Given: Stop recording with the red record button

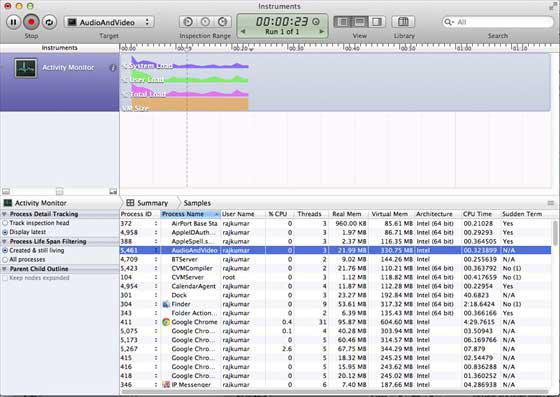Looking at the screenshot, I should coord(31,22).
